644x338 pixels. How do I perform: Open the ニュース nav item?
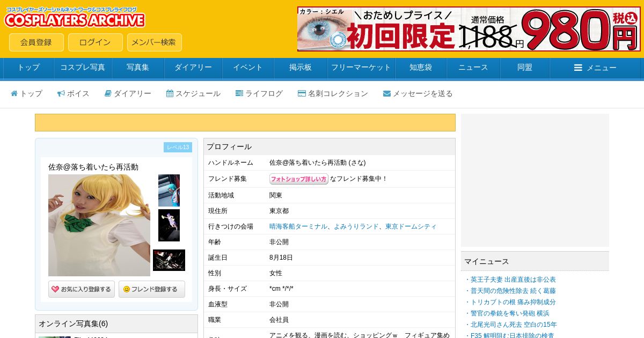pos(473,68)
